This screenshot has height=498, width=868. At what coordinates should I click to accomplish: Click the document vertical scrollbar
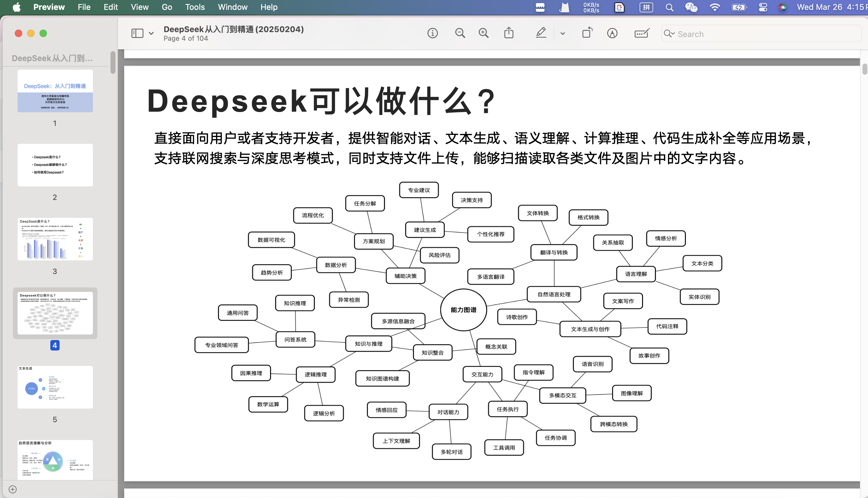pos(865,69)
